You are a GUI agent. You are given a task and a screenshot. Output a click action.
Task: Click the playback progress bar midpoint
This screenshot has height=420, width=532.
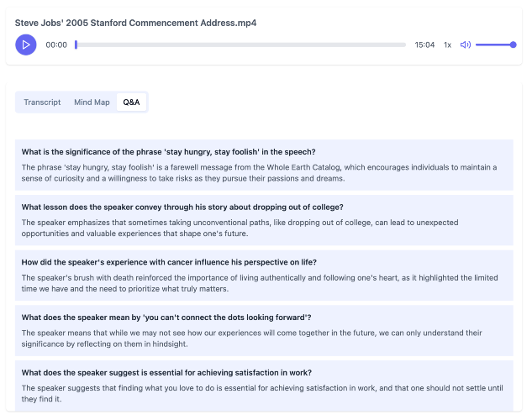[x=240, y=45]
